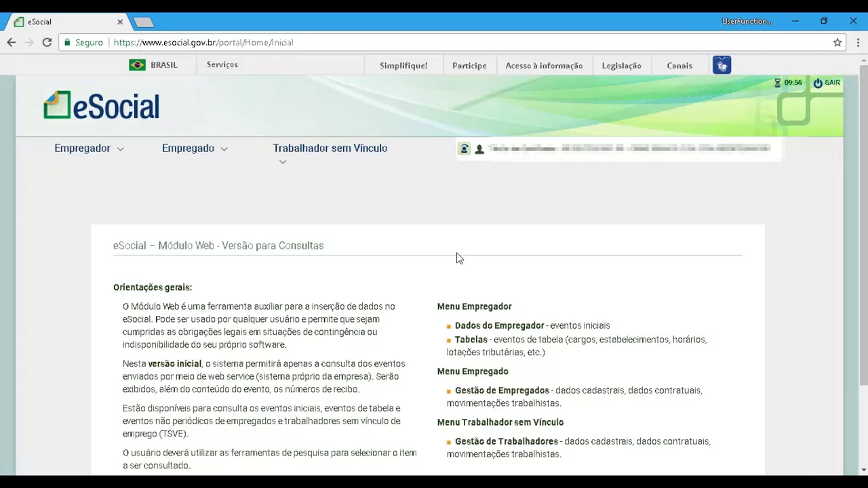Expand the Empregado menu
The height and width of the screenshot is (488, 868).
195,148
